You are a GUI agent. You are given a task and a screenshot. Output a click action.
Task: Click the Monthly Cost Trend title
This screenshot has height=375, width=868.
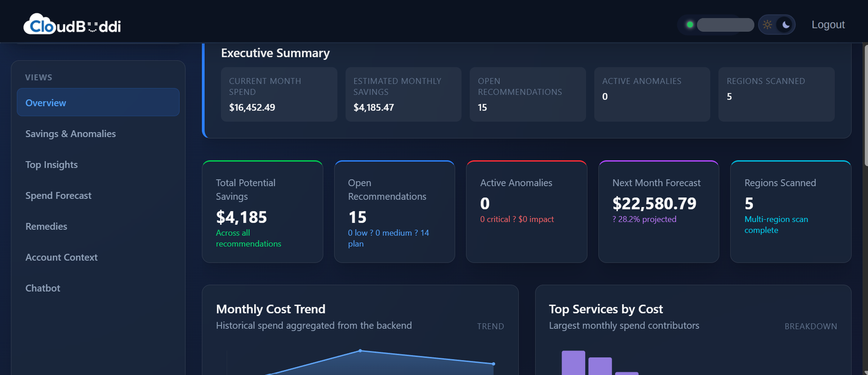[x=271, y=309]
